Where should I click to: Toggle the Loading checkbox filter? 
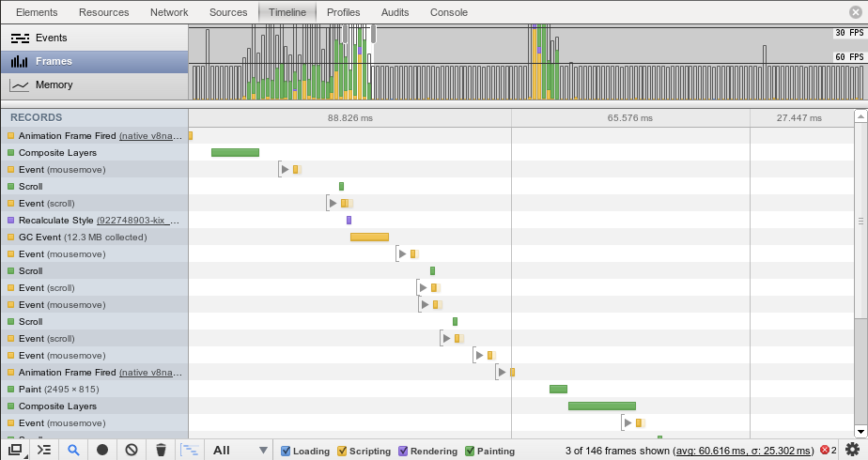click(x=286, y=452)
